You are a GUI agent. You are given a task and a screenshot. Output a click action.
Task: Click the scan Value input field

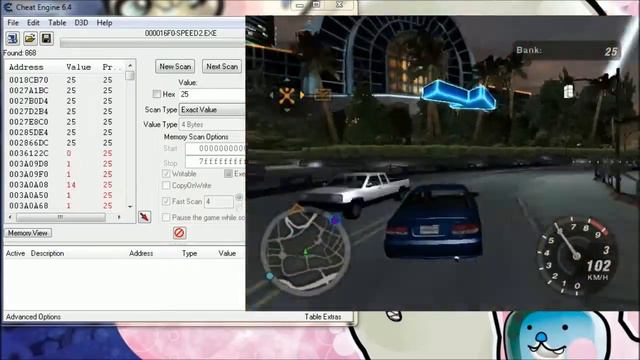point(212,94)
